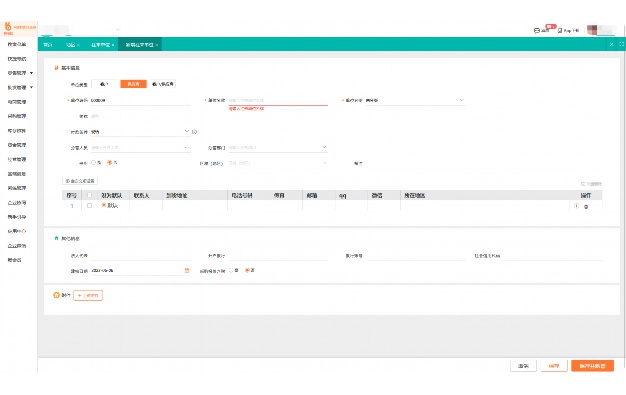The height and width of the screenshot is (395, 626).
Task: Switch to the 首页 tab
Action: click(x=48, y=45)
